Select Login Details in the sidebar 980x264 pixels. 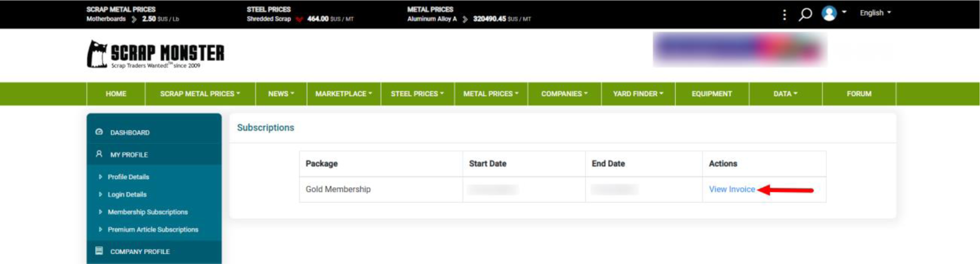(127, 194)
